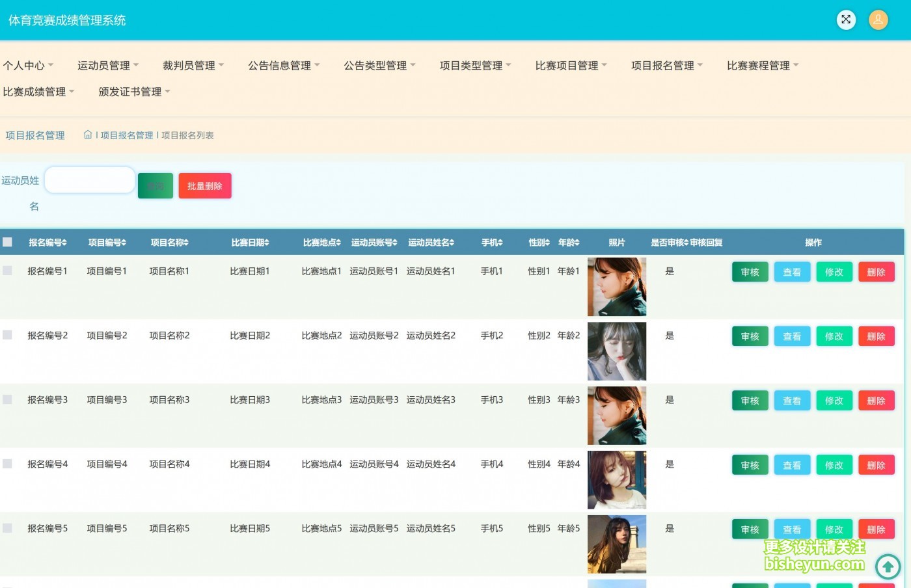The width and height of the screenshot is (911, 588).
Task: Sort by 运动员账号 column arrows
Action: 395,243
